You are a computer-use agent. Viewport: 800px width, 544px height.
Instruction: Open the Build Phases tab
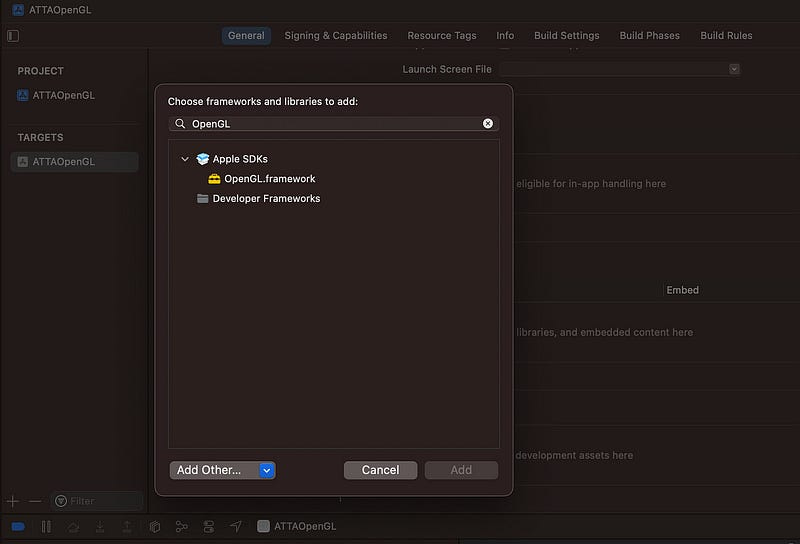pyautogui.click(x=649, y=36)
